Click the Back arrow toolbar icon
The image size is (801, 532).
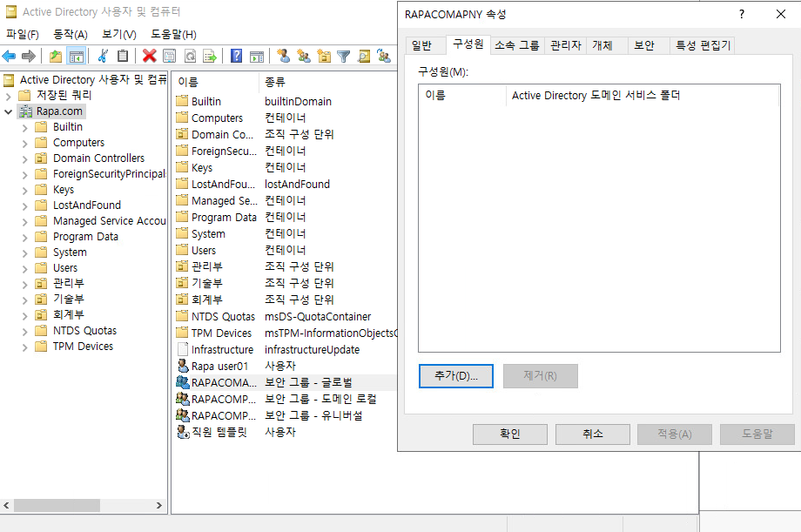10,56
